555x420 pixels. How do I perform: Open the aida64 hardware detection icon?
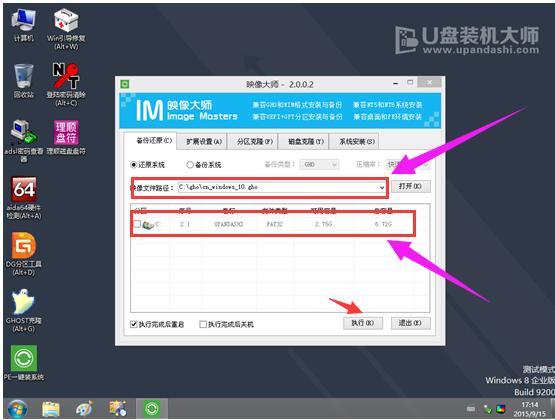point(23,198)
